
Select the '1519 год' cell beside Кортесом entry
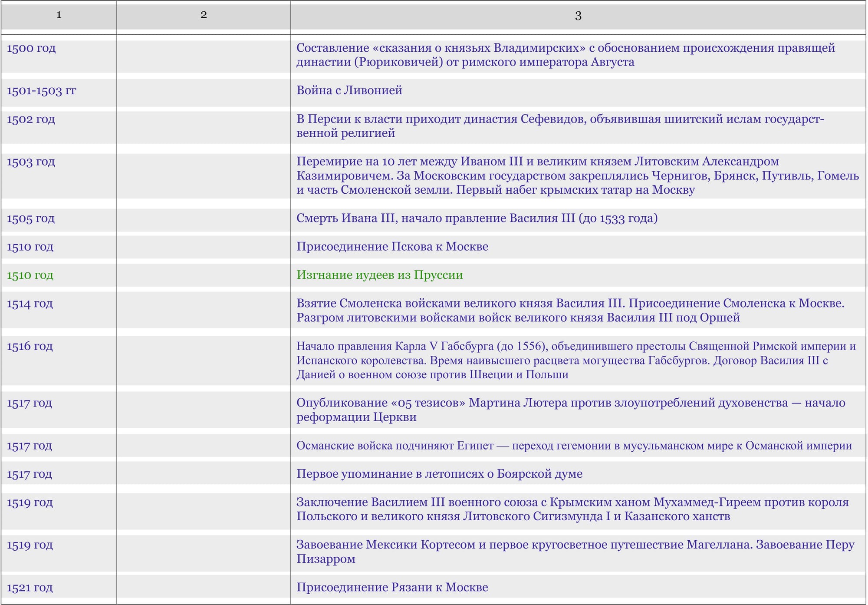tap(30, 545)
